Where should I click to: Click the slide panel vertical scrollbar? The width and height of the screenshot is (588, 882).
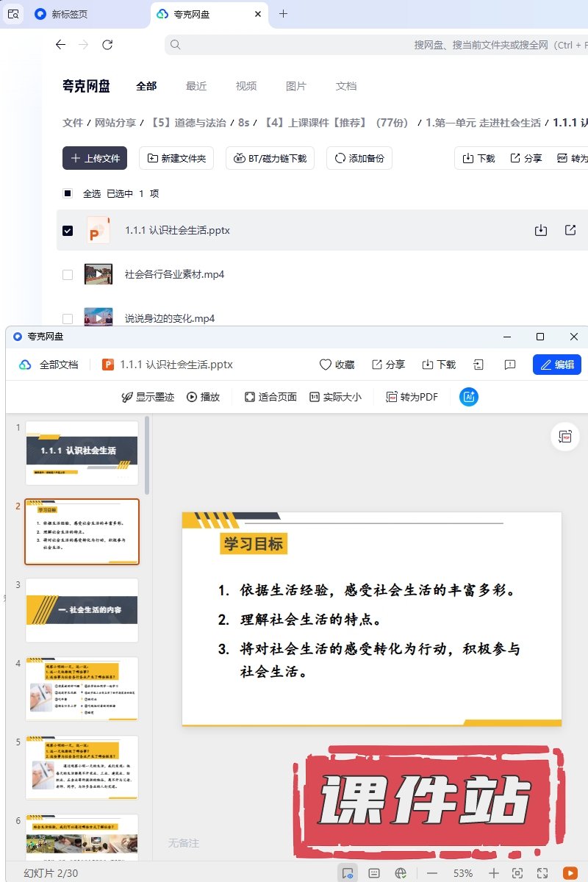pyautogui.click(x=147, y=456)
